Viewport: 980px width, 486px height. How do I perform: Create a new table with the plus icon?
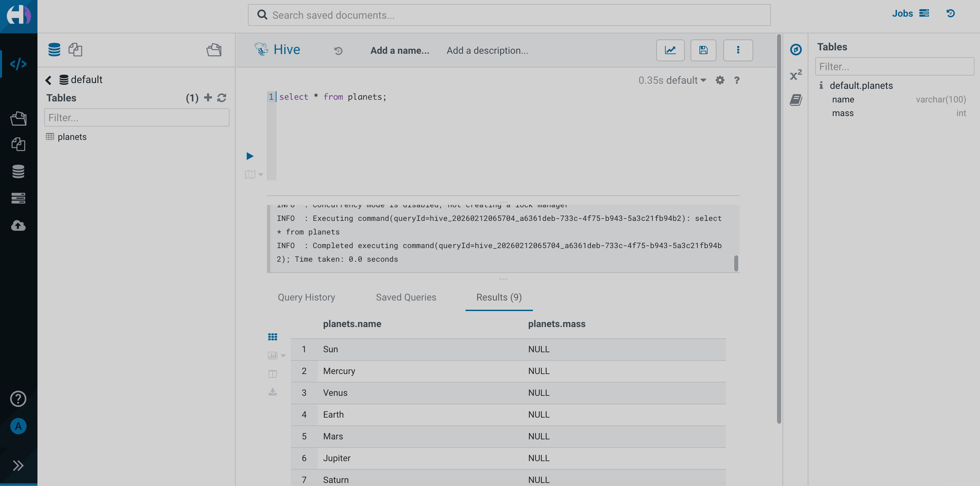[208, 97]
